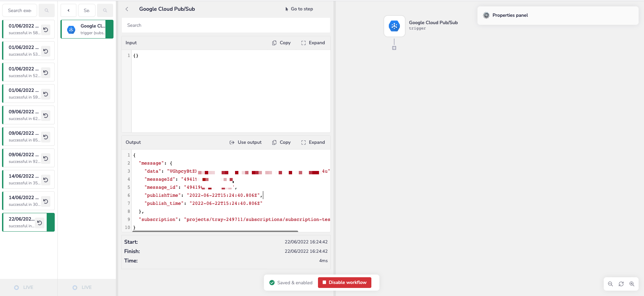This screenshot has height=296, width=644.
Task: Select the Google Cloud trigger step item
Action: (x=87, y=29)
